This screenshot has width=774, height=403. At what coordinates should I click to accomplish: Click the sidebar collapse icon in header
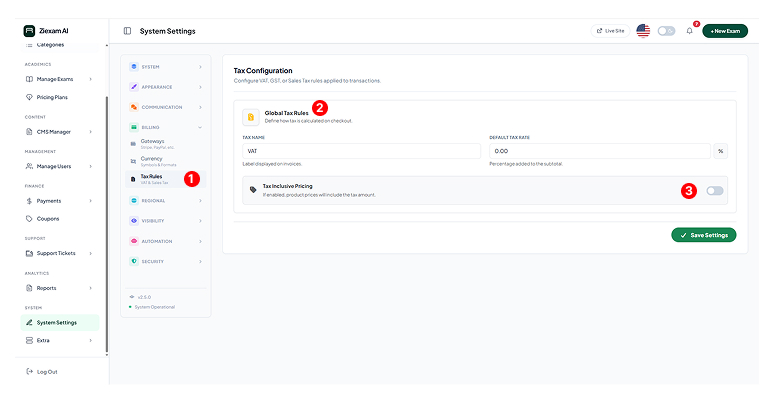(127, 31)
